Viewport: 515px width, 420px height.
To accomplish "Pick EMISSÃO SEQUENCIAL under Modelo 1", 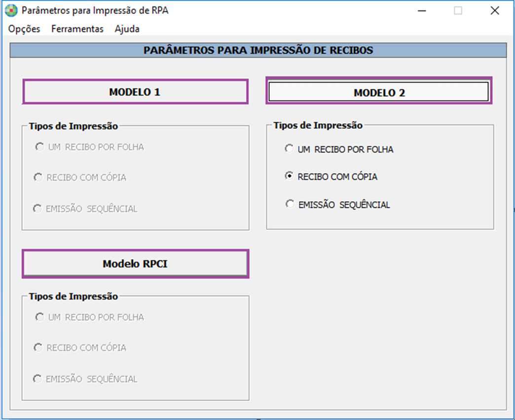I will click(37, 209).
